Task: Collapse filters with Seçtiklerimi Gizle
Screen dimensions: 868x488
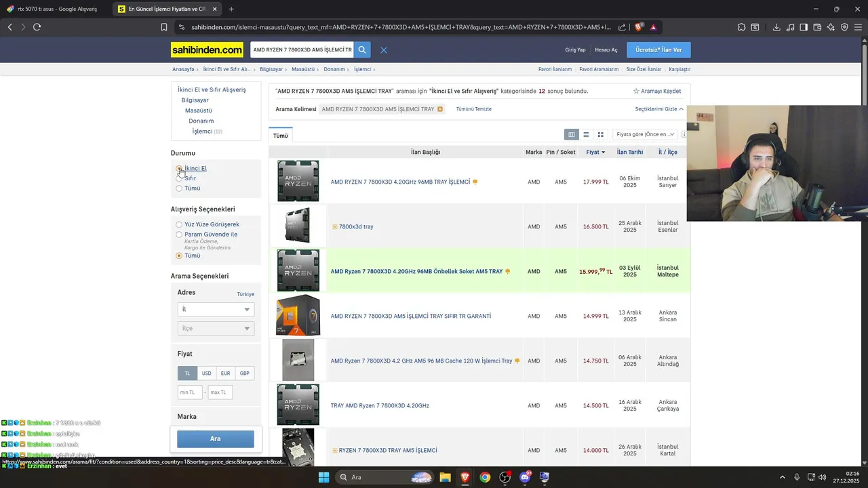Action: (x=659, y=109)
